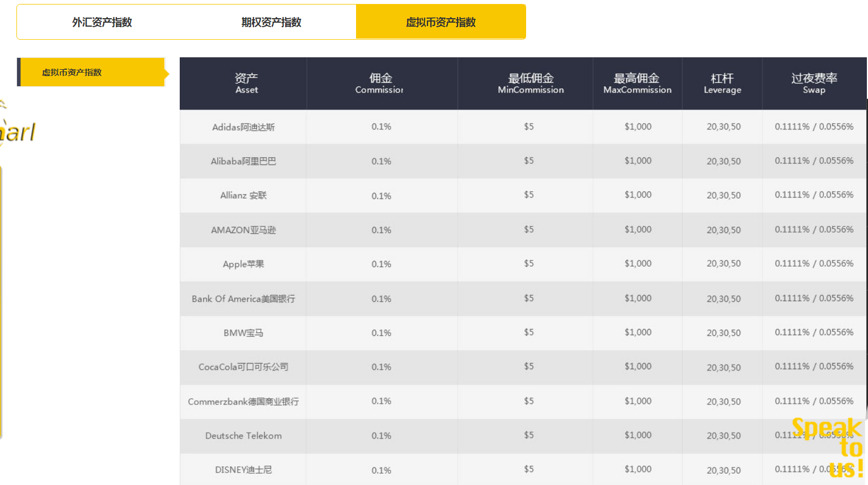The width and height of the screenshot is (868, 485).
Task: Click the $1,000 max commission in Allianz row
Action: 638,195
